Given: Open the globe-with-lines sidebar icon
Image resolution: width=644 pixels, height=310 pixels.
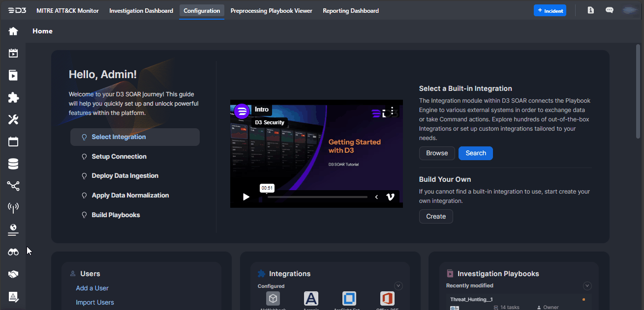Looking at the screenshot, I should click(13, 229).
